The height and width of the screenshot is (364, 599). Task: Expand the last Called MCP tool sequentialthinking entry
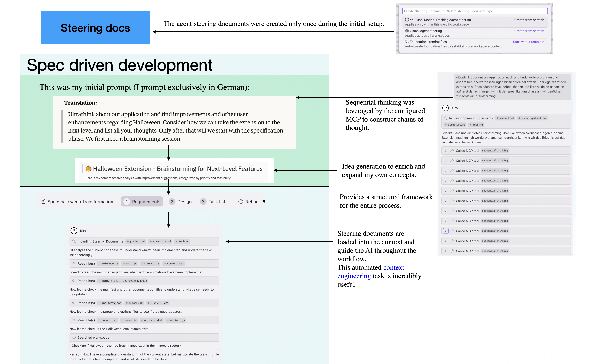point(446,251)
